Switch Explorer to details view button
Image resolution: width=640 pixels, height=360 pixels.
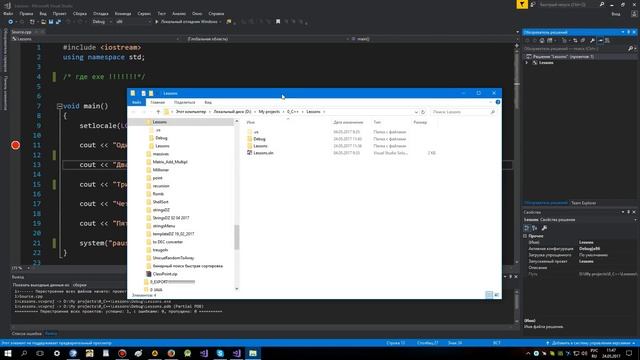[489, 295]
